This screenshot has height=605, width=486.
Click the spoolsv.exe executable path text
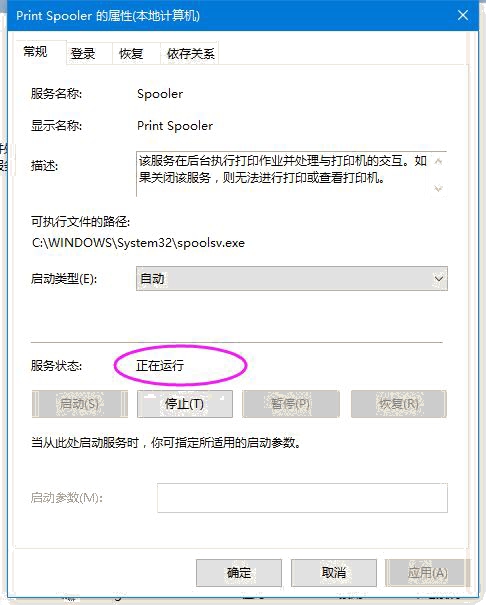pos(138,243)
